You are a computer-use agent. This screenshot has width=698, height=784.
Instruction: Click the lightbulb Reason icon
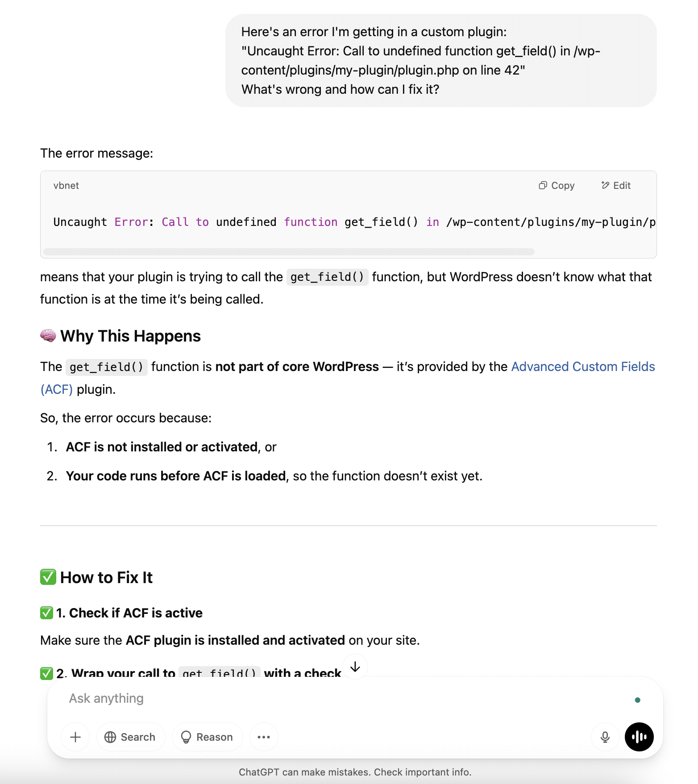click(x=186, y=737)
